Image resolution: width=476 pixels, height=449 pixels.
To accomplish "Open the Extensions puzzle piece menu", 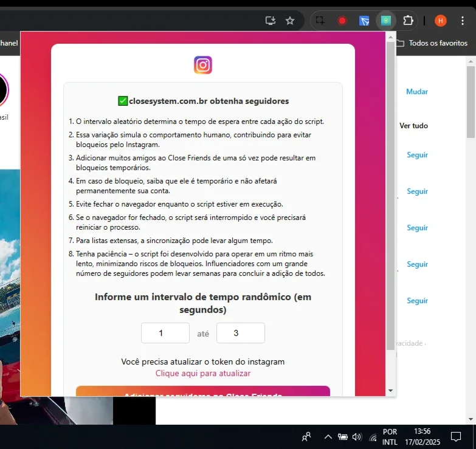I will [408, 21].
